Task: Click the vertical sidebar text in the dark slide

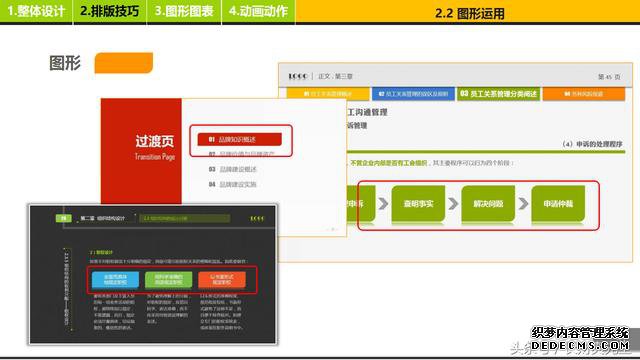Action: click(67, 288)
